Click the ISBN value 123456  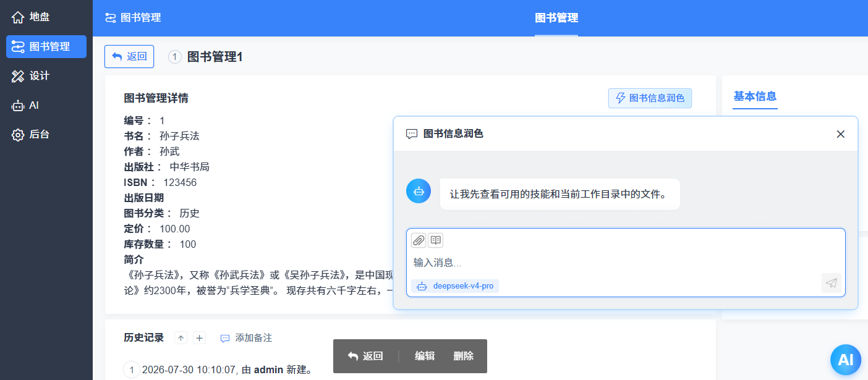180,182
